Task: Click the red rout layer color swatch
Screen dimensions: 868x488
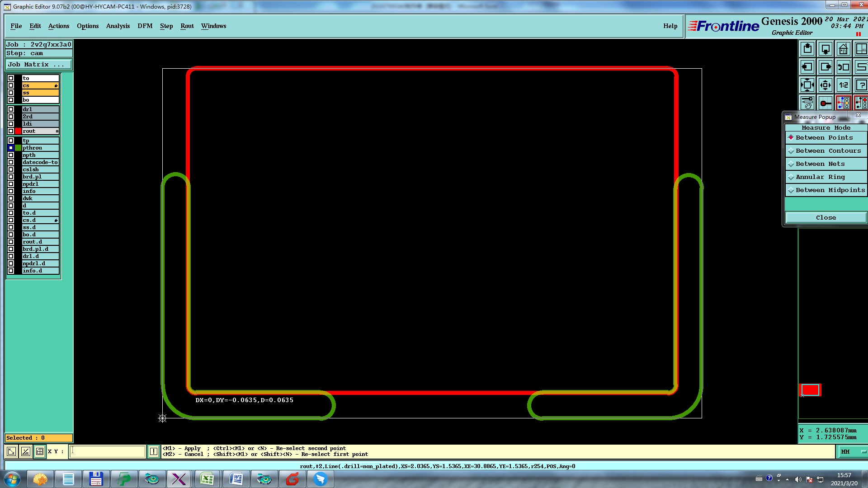Action: [18, 131]
